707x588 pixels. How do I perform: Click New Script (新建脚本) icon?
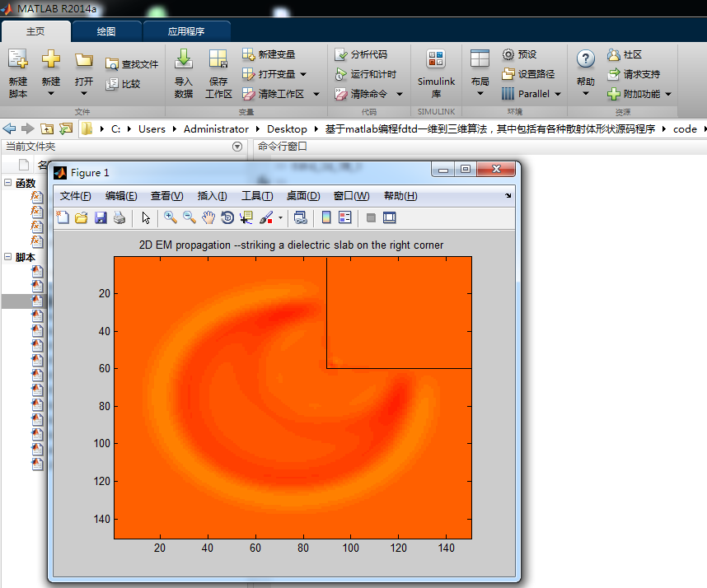pyautogui.click(x=18, y=59)
